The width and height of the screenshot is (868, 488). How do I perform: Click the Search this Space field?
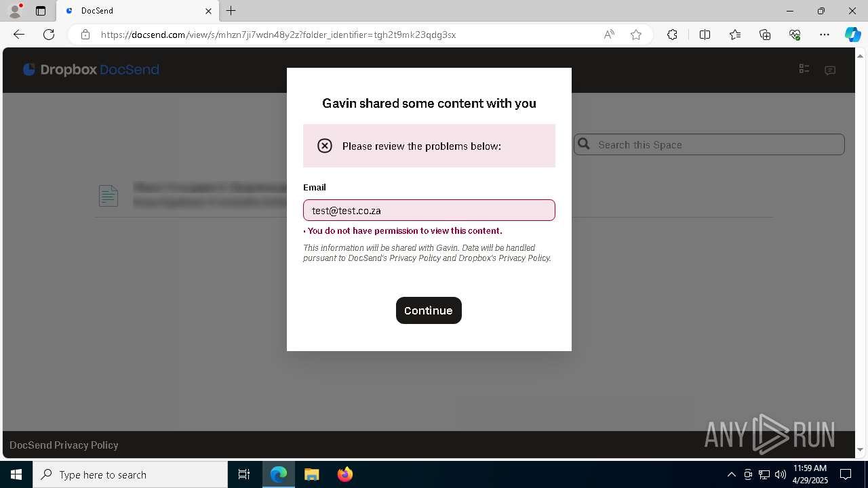pos(709,144)
